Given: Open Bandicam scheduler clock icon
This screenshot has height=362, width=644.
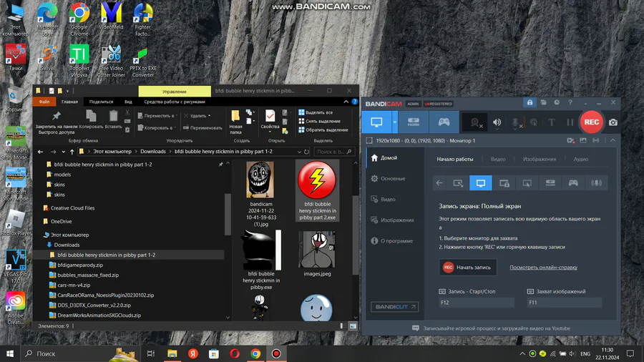Looking at the screenshot, I should pos(557,102).
